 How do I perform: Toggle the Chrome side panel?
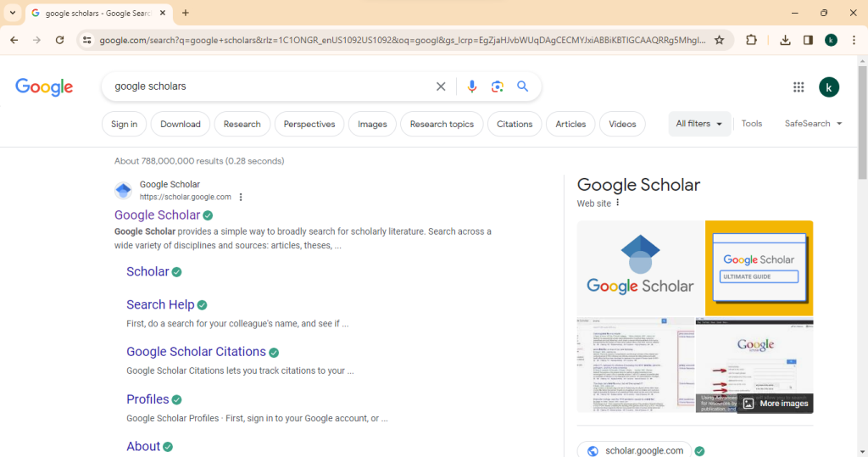coord(808,40)
